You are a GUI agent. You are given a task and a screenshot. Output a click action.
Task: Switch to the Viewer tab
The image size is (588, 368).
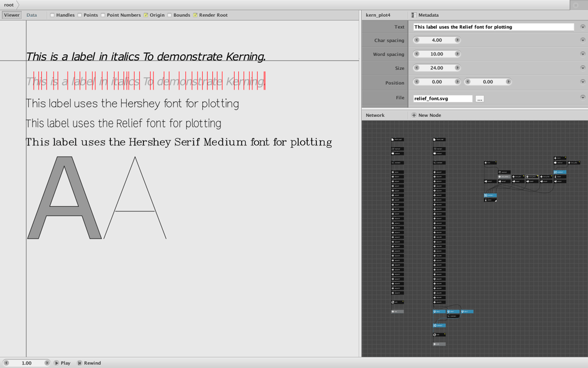pyautogui.click(x=12, y=15)
